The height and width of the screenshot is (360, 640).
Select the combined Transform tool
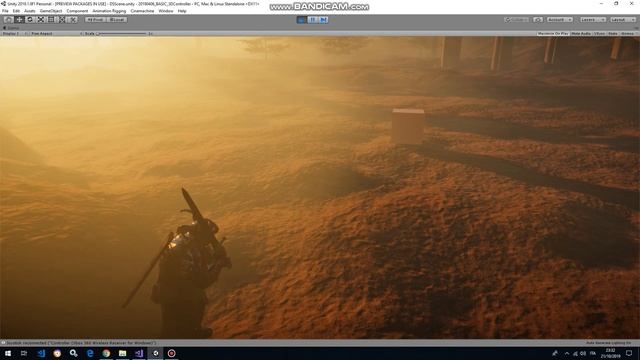pyautogui.click(x=62, y=20)
